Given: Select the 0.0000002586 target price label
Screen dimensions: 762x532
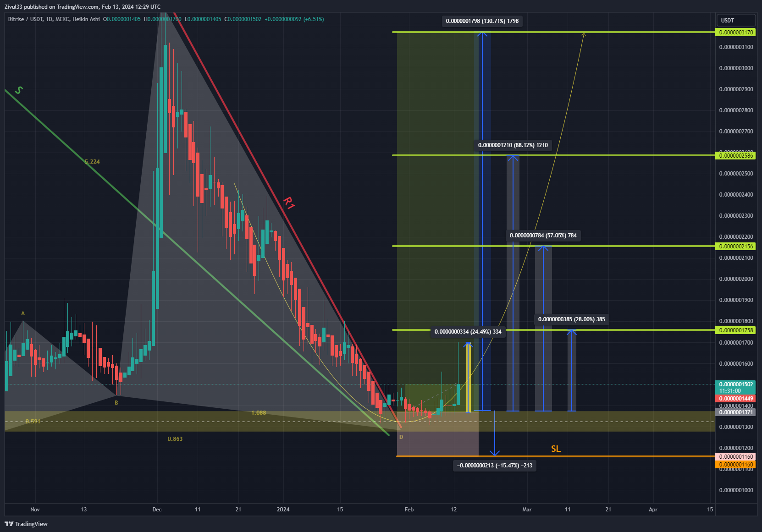Looking at the screenshot, I should point(735,156).
